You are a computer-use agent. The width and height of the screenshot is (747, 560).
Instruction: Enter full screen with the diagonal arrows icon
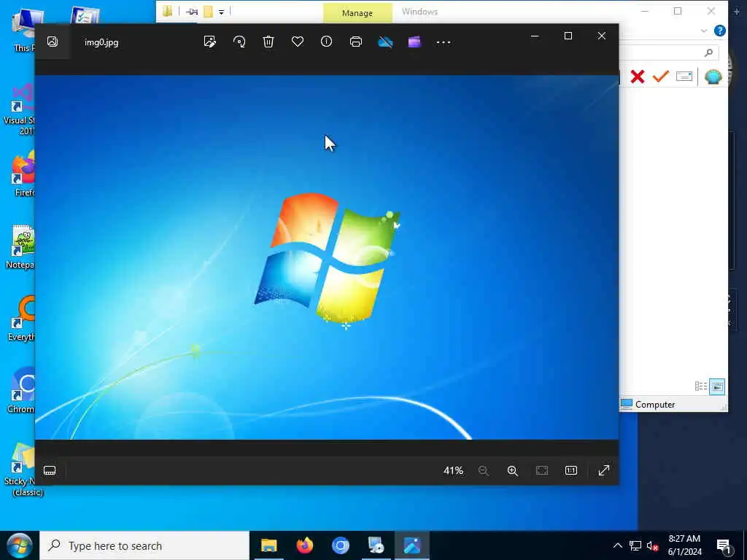pyautogui.click(x=604, y=470)
